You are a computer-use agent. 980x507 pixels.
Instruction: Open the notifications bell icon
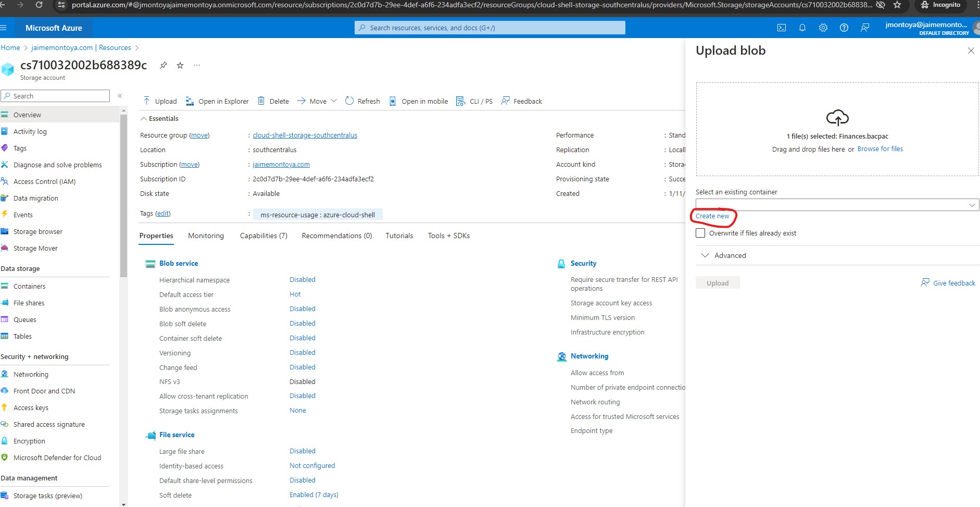tap(802, 28)
